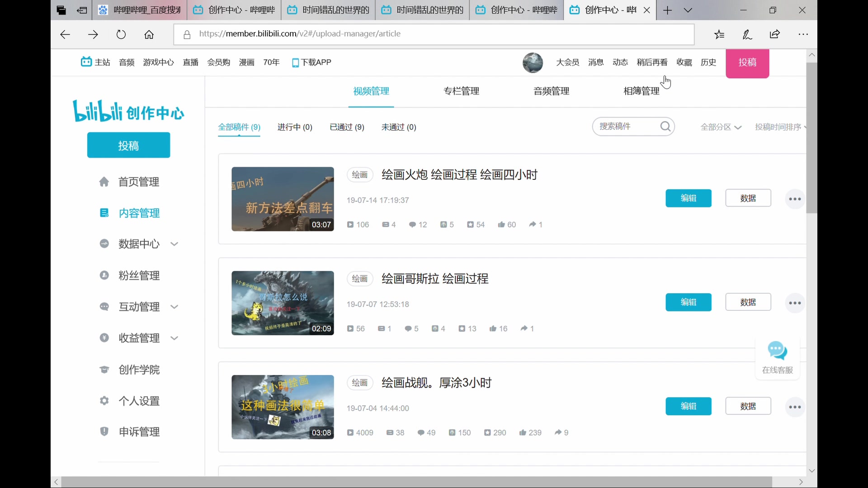The height and width of the screenshot is (488, 868).
Task: Select the 已通过 (9) filter tab
Action: 347,127
